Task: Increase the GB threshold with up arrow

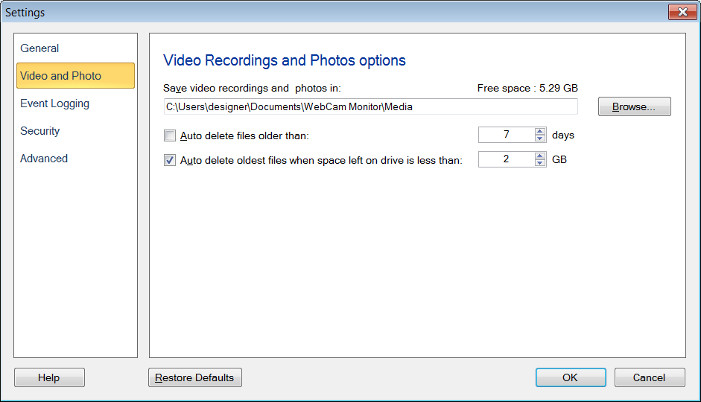Action: (x=541, y=156)
